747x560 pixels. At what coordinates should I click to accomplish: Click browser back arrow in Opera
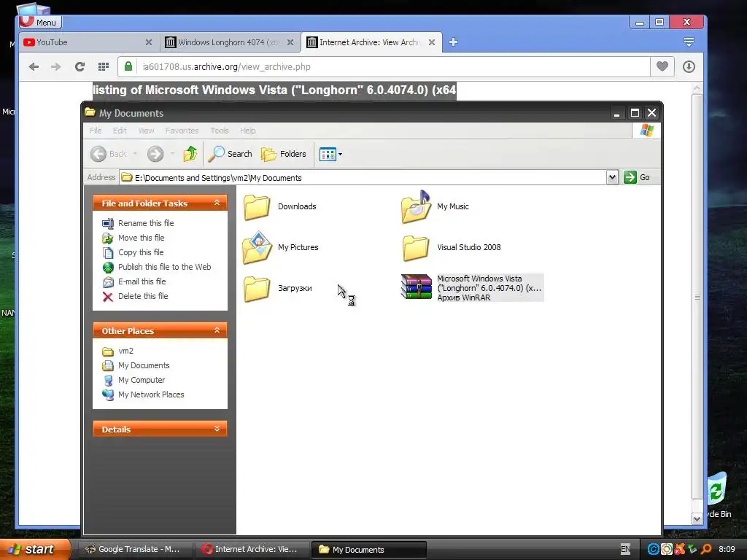point(34,66)
